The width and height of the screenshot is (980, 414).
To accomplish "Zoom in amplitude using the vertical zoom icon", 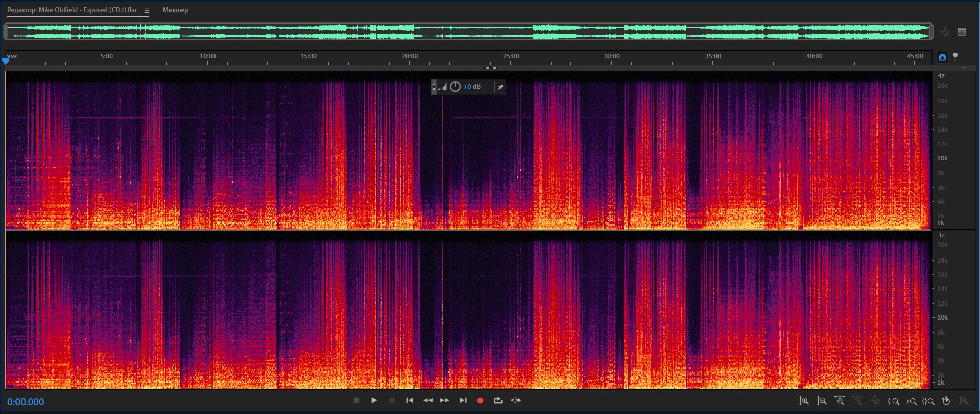I will [804, 401].
